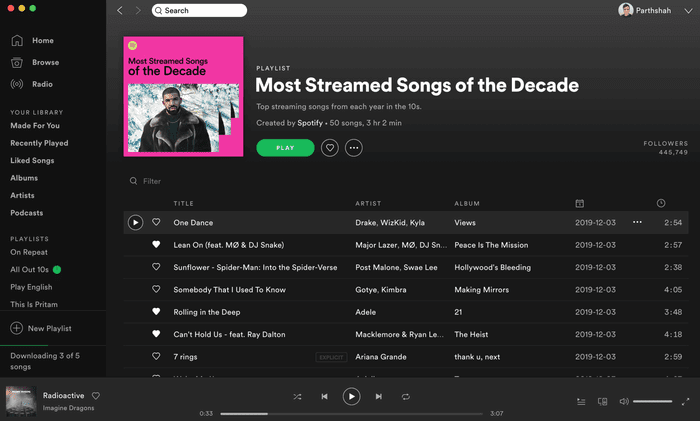Screen dimensions: 700x421
Task: Save playlist with heart button
Action: click(329, 148)
